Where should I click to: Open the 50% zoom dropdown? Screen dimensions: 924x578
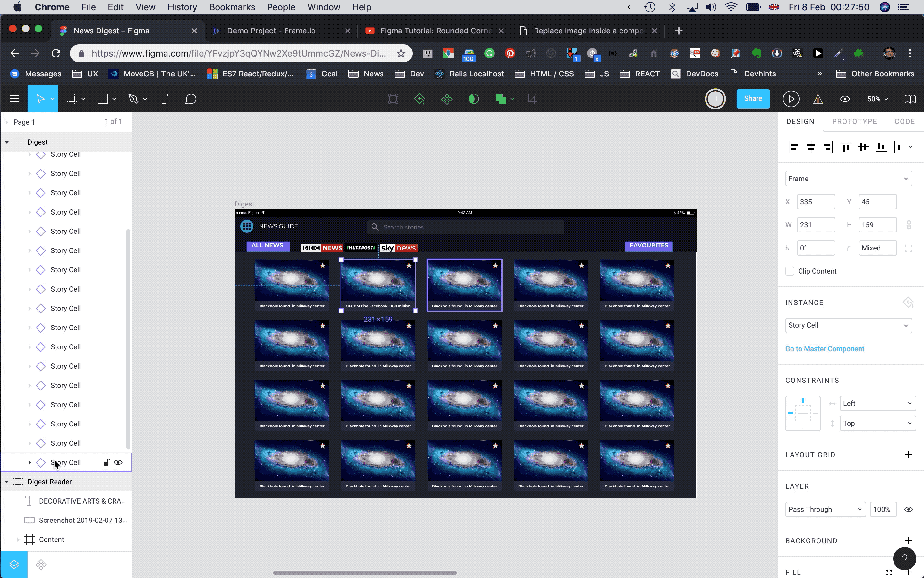(877, 99)
